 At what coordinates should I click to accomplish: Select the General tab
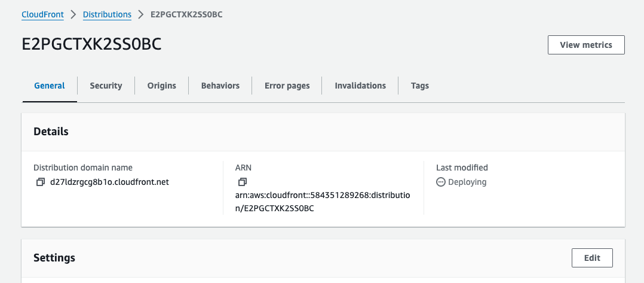point(49,86)
